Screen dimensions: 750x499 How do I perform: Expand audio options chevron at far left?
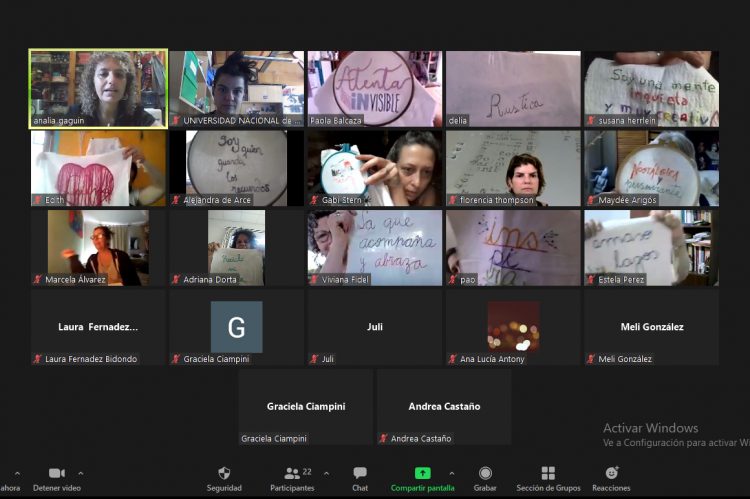tap(16, 473)
